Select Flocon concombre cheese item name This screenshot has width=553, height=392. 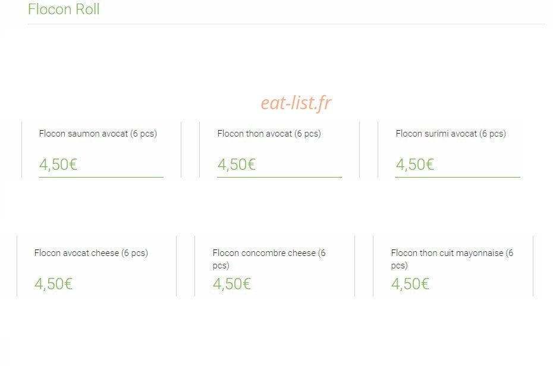pyautogui.click(x=269, y=259)
